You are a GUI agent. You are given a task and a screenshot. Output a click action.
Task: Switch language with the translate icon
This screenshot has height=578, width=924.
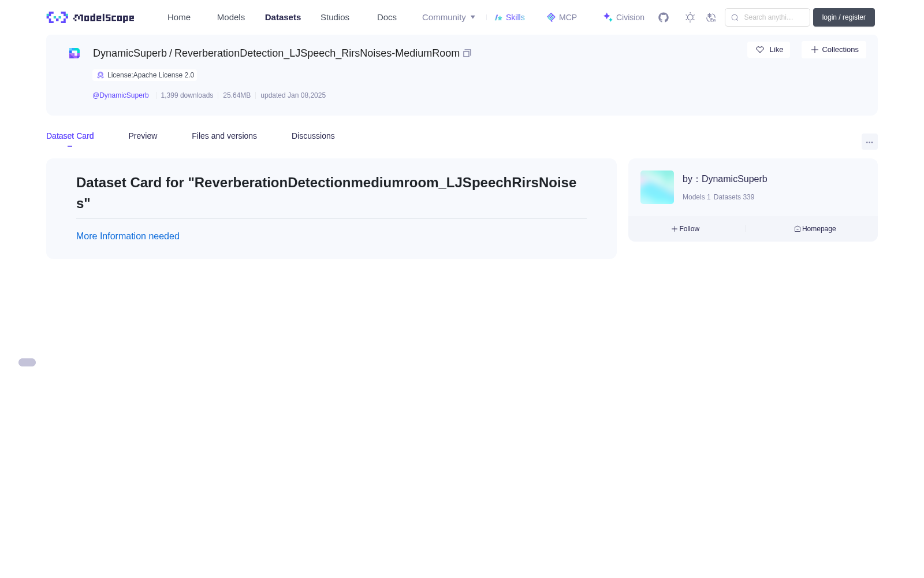[x=711, y=17]
